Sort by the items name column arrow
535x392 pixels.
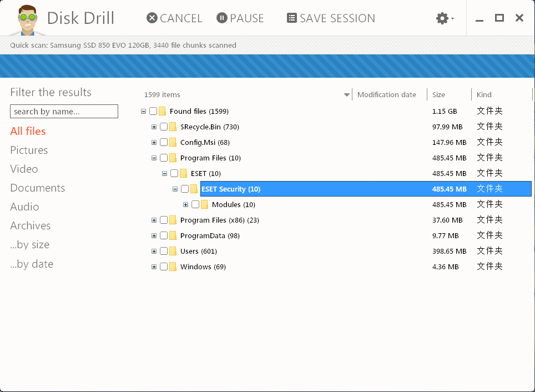(x=347, y=95)
